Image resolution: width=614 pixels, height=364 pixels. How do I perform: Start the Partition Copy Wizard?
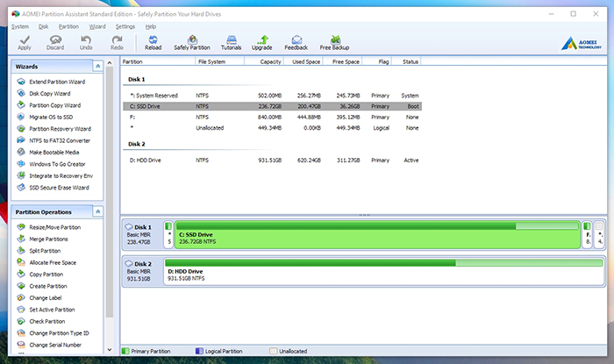[54, 105]
